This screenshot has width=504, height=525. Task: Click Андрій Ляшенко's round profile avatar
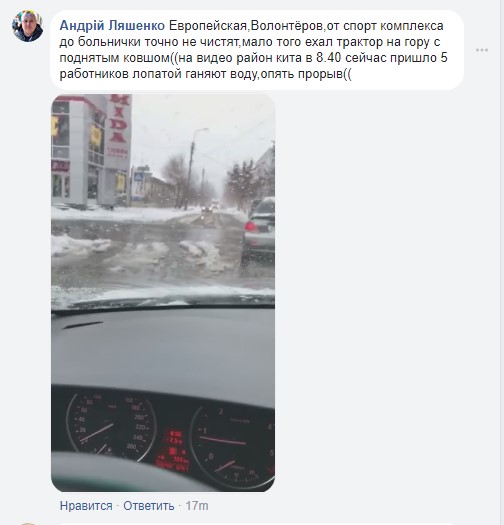click(x=27, y=26)
